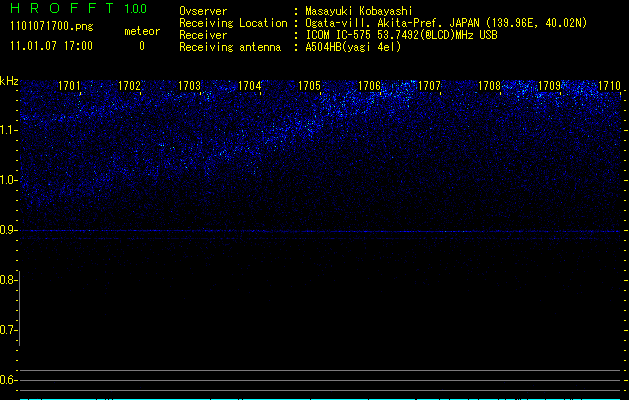Screen dimensions: 629x400
Task: Click the 0.8 kHz axis label
Action: click(x=8, y=280)
